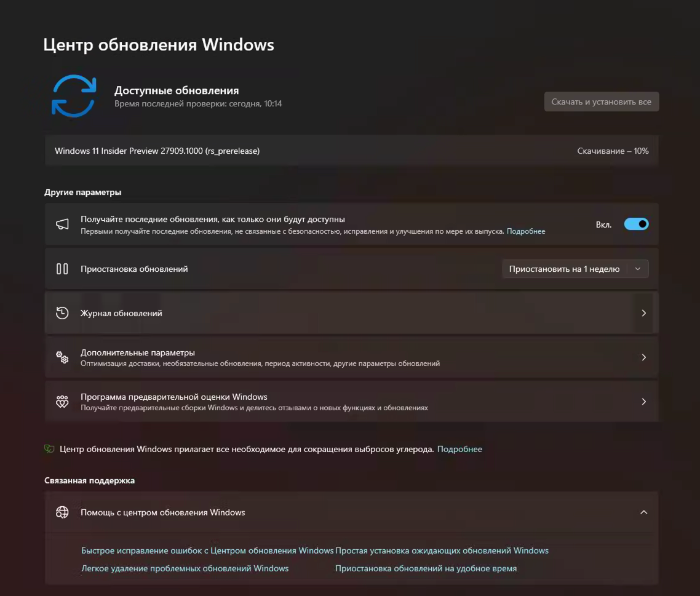Open Легкое удаление проблемных обновлений Windows
Screen dimensions: 700x596
click(185, 568)
